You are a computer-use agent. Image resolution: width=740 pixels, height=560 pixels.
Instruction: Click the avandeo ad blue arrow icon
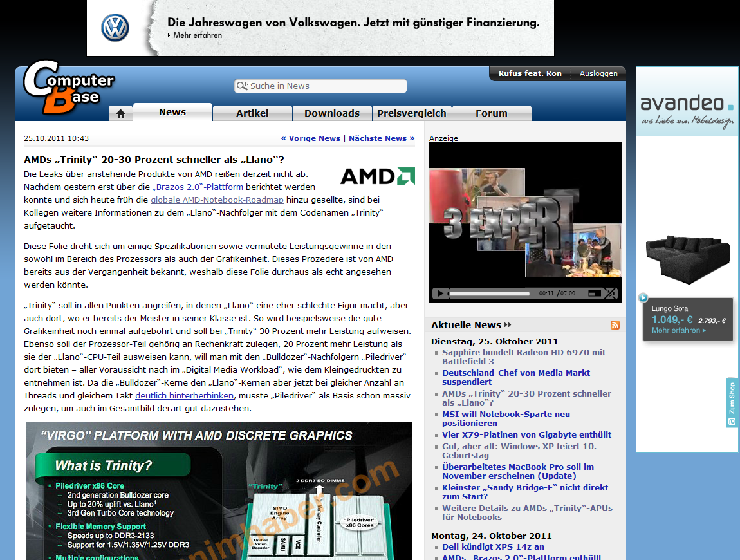click(643, 297)
